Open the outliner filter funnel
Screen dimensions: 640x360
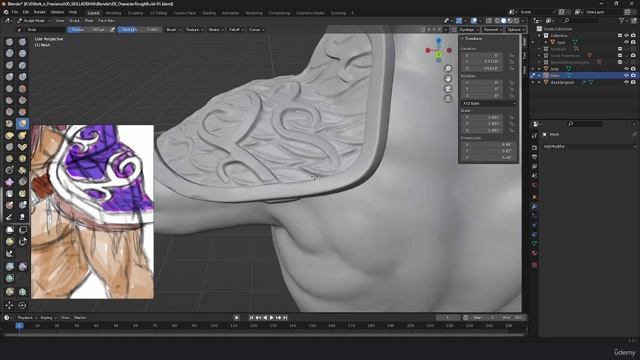(x=622, y=20)
